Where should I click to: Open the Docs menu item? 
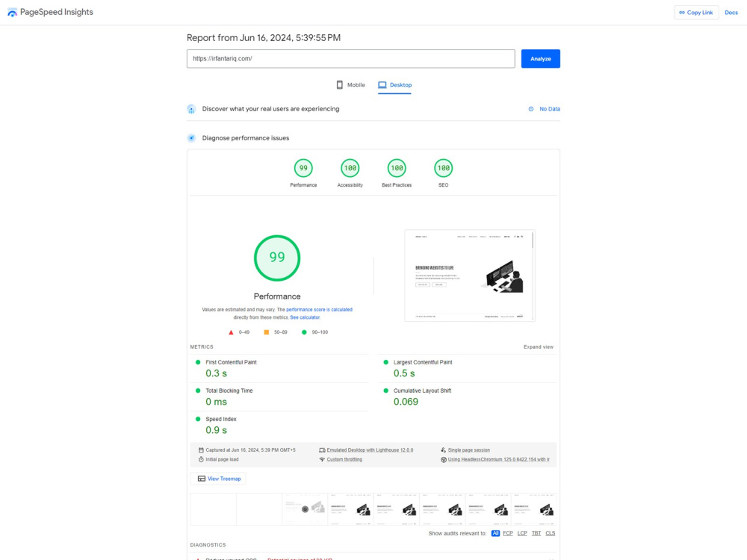731,12
